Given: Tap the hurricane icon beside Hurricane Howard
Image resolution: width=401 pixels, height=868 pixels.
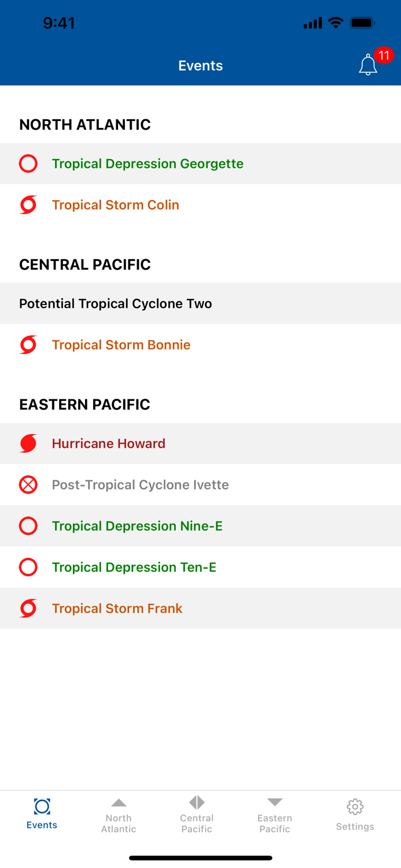Looking at the screenshot, I should [28, 443].
